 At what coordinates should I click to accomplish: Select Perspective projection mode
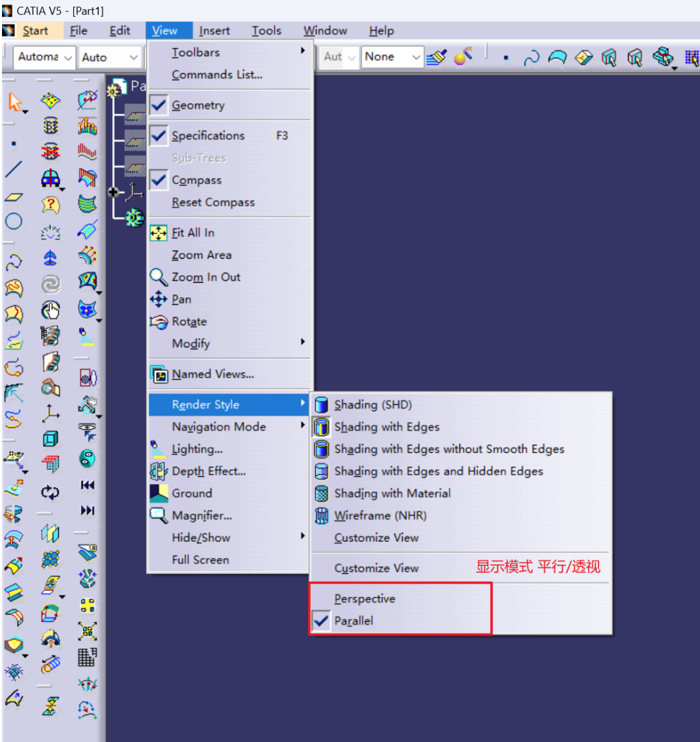[x=365, y=599]
